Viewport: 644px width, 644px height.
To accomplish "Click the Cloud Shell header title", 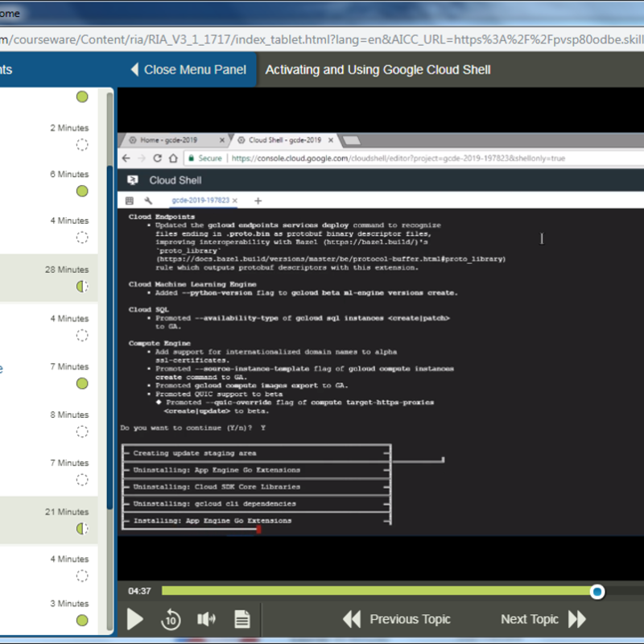I will coord(175,180).
